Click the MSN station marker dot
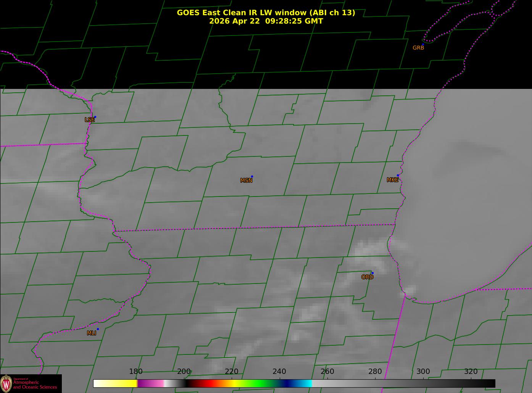The height and width of the screenshot is (393, 532). coord(252,177)
